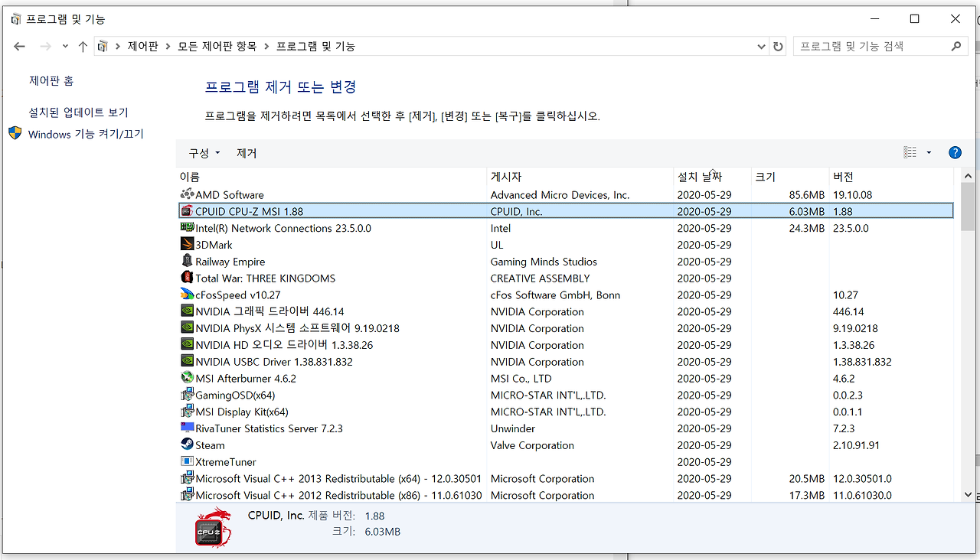Click the vertical scrollbar thumb
This screenshot has height=560, width=980.
[x=968, y=207]
